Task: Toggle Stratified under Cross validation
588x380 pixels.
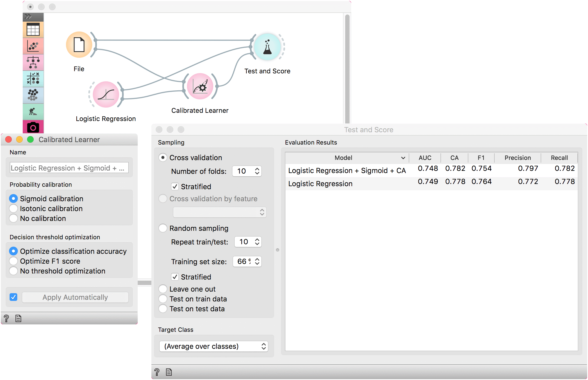Action: 175,187
